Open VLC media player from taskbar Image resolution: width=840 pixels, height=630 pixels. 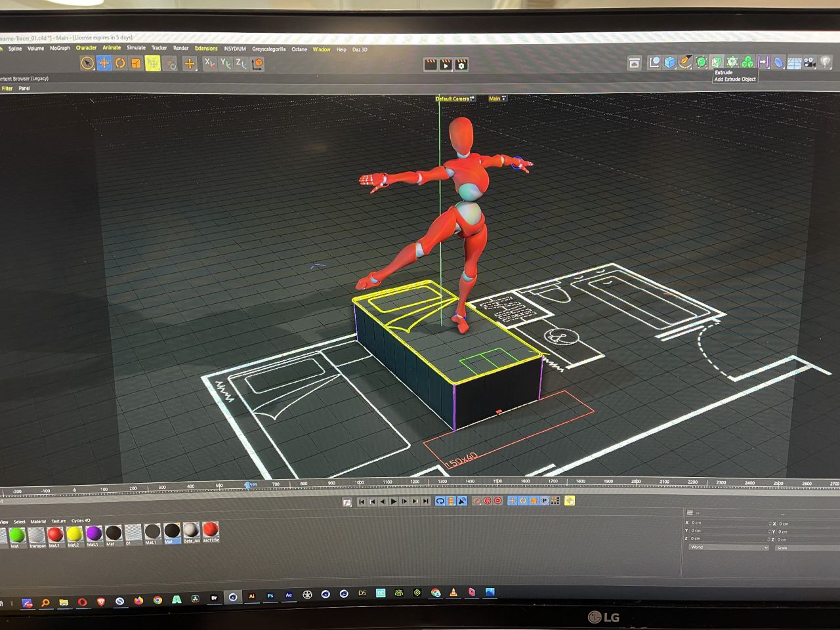tap(453, 593)
